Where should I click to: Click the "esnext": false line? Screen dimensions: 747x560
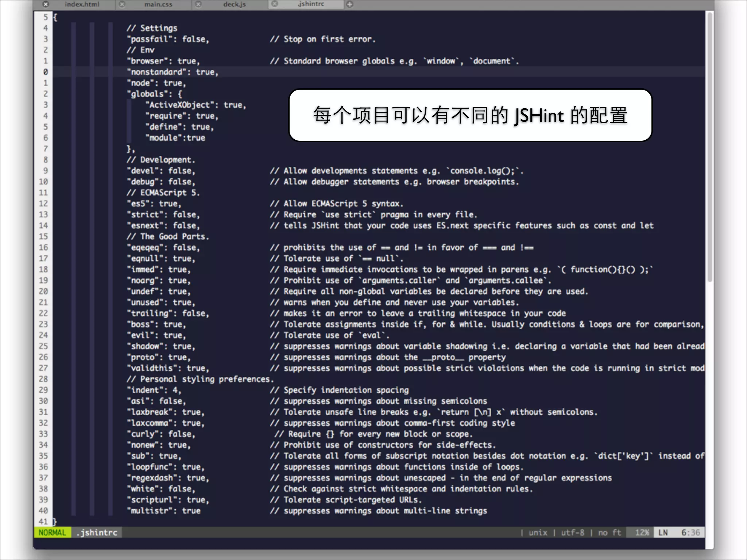163,225
